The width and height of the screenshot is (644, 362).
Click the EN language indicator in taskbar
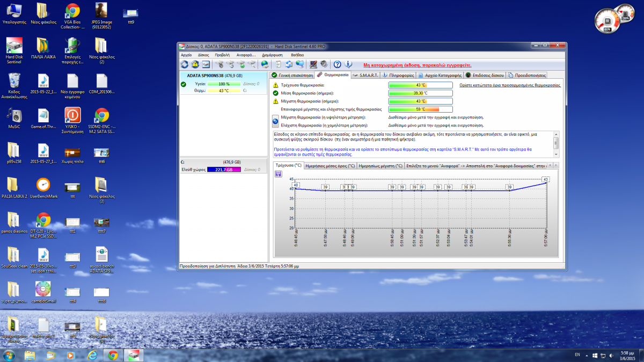pyautogui.click(x=577, y=355)
